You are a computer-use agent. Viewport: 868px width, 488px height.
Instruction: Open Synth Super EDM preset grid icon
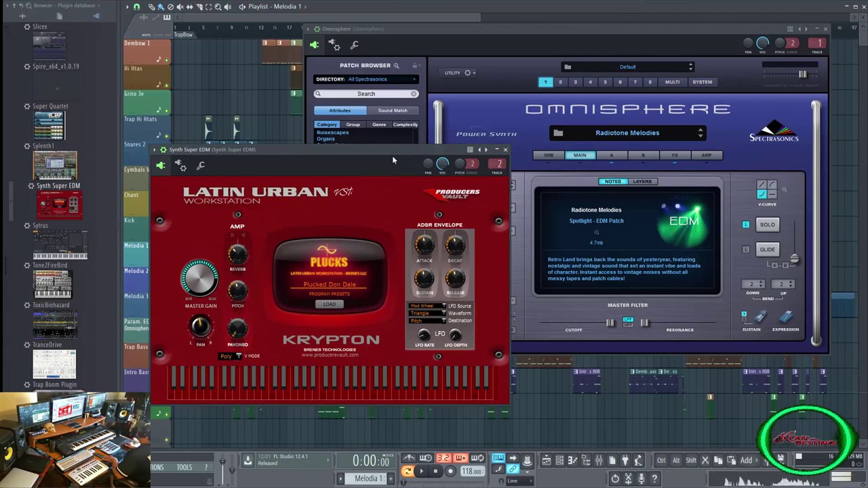click(470, 150)
